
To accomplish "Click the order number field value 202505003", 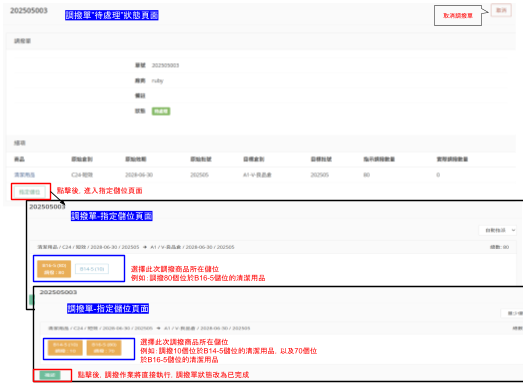I will (x=165, y=65).
